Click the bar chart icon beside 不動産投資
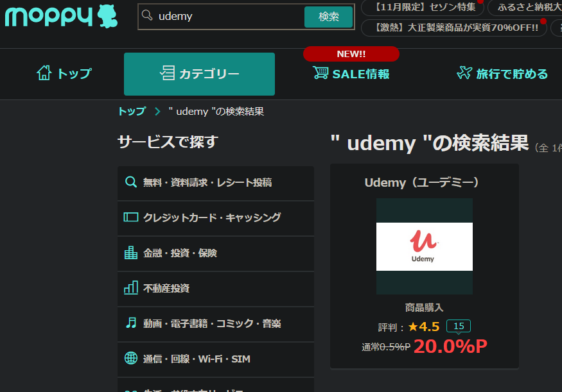Screen dimensions: 562x392 click(x=131, y=287)
